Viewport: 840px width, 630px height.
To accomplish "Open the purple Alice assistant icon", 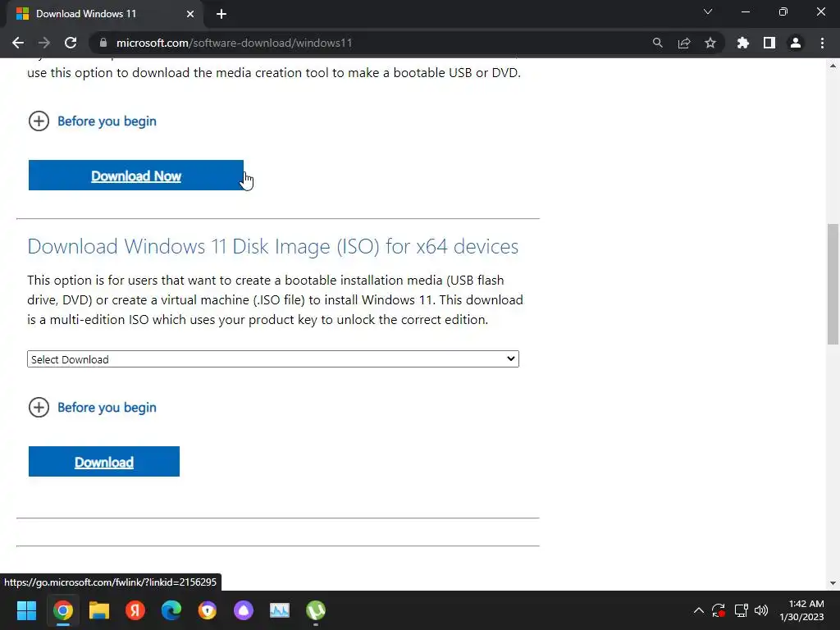I will coord(243,610).
